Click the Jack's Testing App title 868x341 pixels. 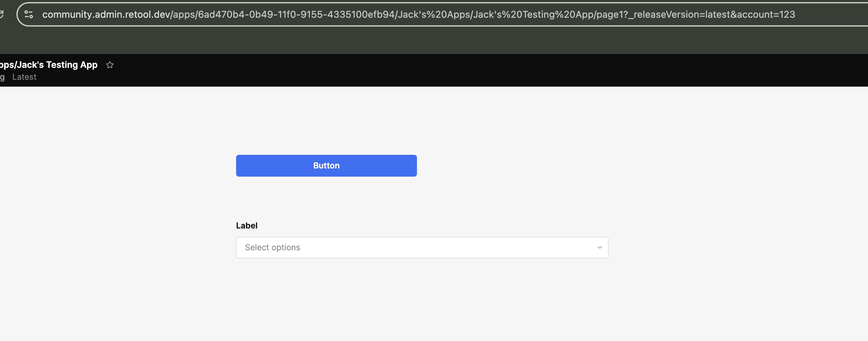pyautogui.click(x=49, y=65)
